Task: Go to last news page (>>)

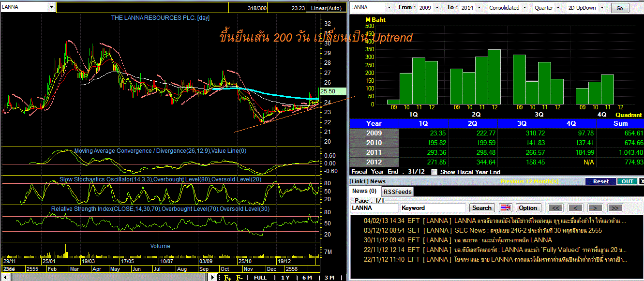Action: point(614,208)
